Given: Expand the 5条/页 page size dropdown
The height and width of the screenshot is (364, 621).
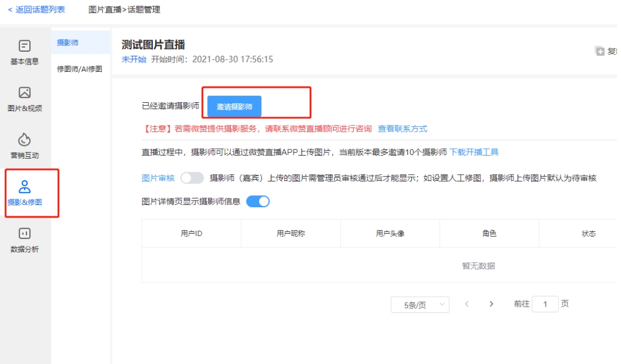Looking at the screenshot, I should 420,305.
